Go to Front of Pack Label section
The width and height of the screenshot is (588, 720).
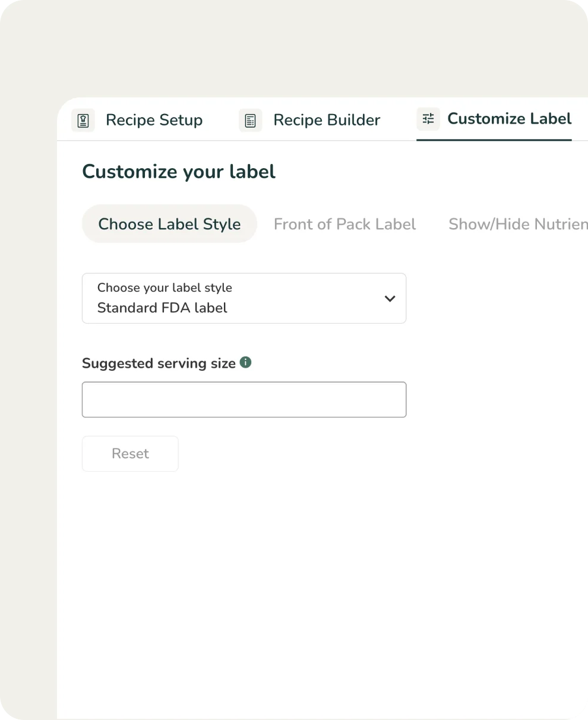tap(344, 224)
